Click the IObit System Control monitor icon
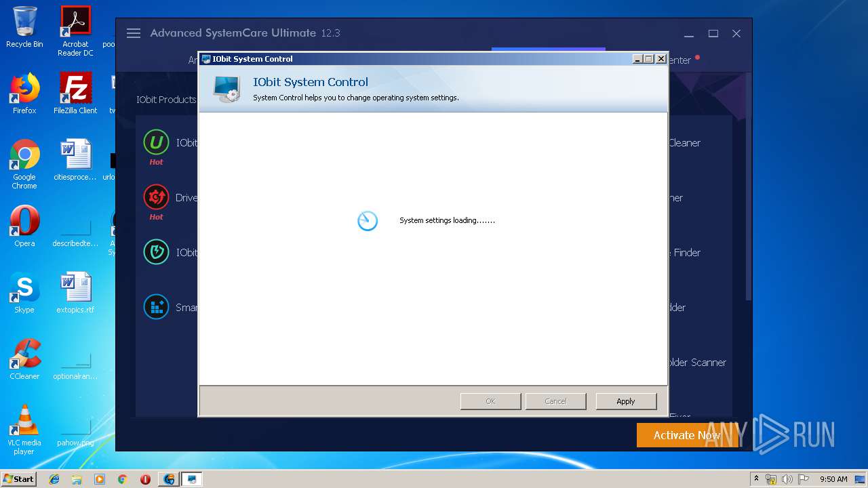The width and height of the screenshot is (868, 488). coord(226,89)
